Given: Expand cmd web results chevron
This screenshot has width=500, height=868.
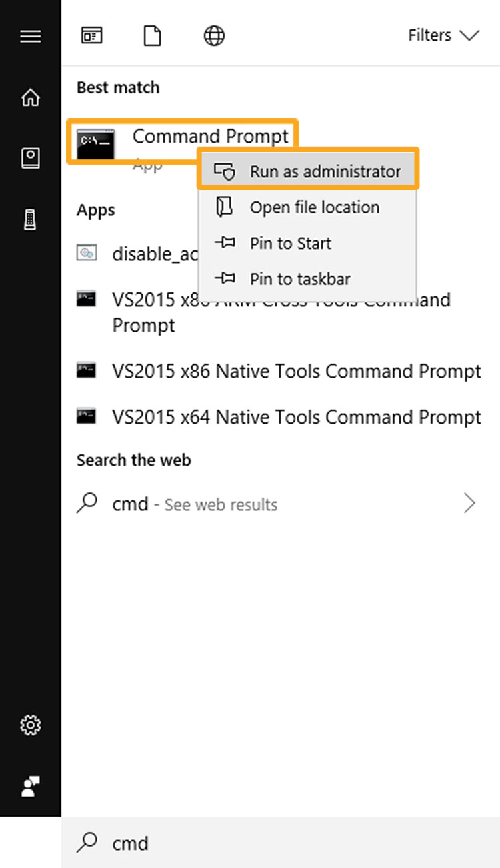Looking at the screenshot, I should click(470, 504).
